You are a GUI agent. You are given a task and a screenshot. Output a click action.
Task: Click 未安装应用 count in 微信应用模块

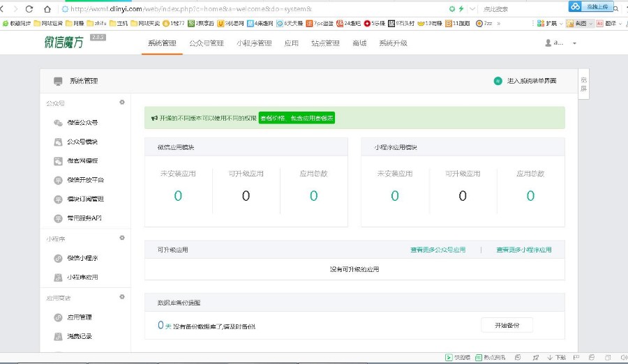pos(178,196)
